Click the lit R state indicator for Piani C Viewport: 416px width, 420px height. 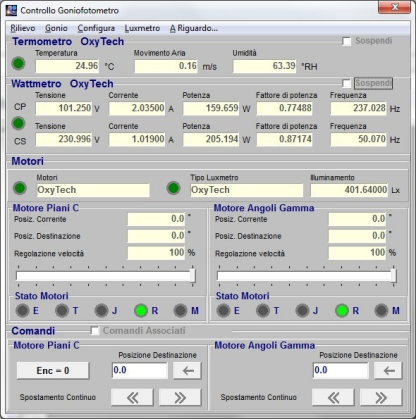[141, 311]
